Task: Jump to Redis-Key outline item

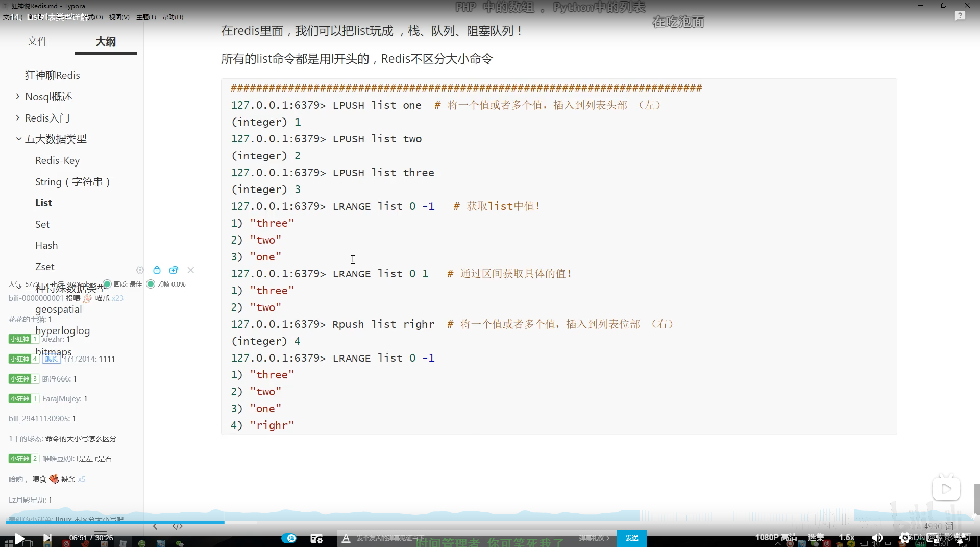Action: (58, 160)
